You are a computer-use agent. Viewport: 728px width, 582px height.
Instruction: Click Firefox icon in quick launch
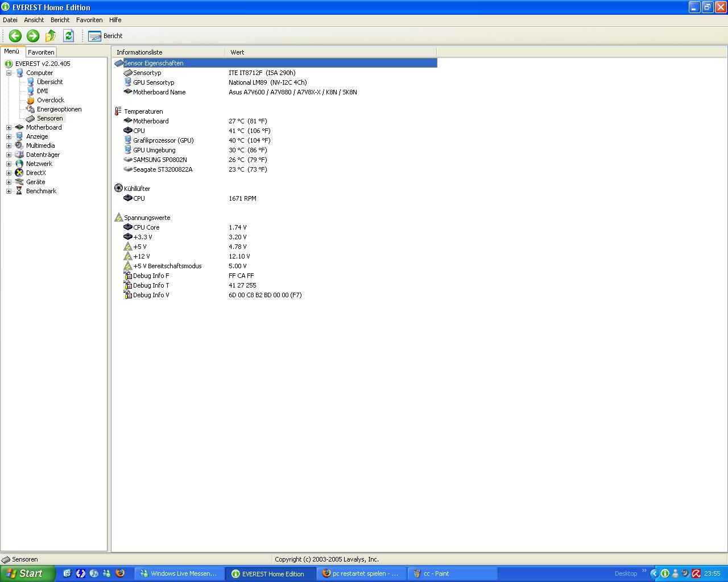click(120, 573)
